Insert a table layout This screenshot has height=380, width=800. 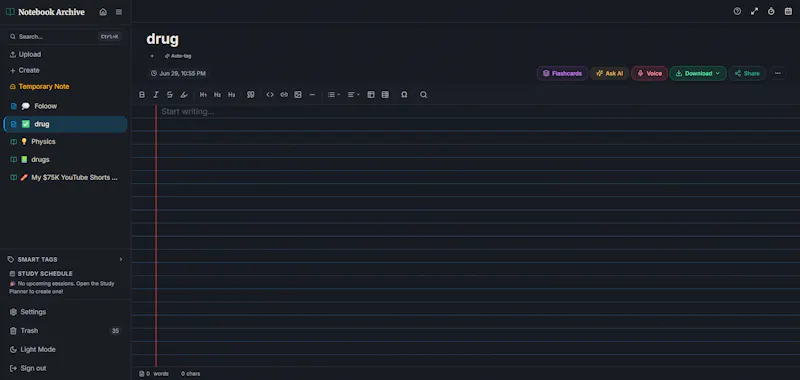point(371,95)
